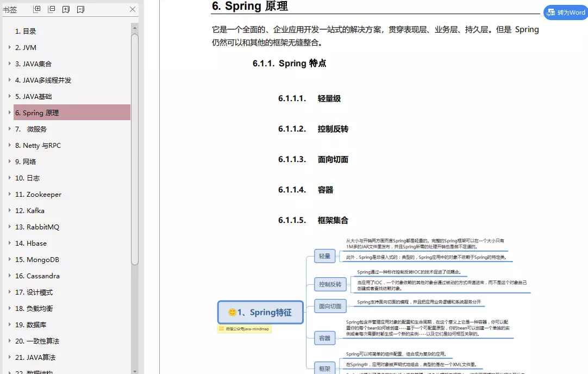
Task: Click the 6.1.1.2. 控制反转 heading
Action: (x=313, y=129)
